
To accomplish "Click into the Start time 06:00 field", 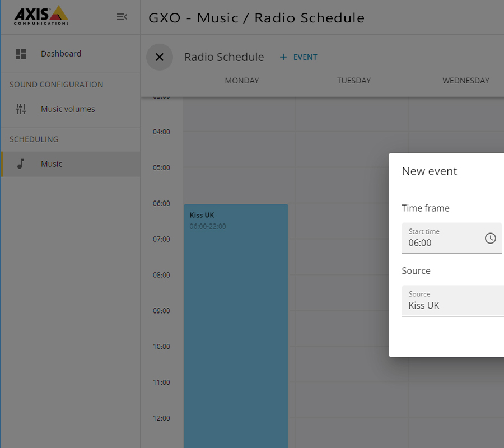I will click(x=442, y=242).
